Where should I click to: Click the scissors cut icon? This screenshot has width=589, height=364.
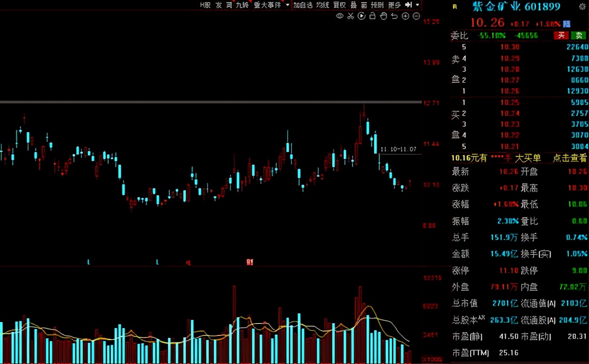(351, 16)
